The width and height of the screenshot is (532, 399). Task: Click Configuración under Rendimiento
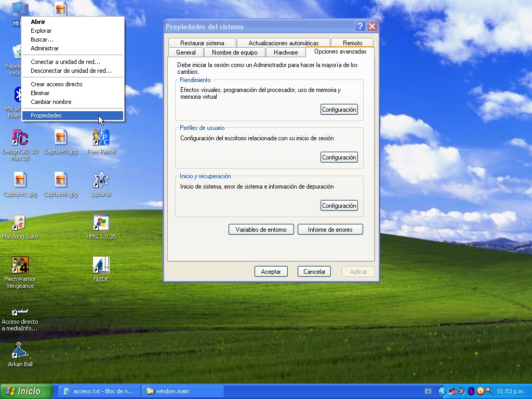click(x=339, y=109)
